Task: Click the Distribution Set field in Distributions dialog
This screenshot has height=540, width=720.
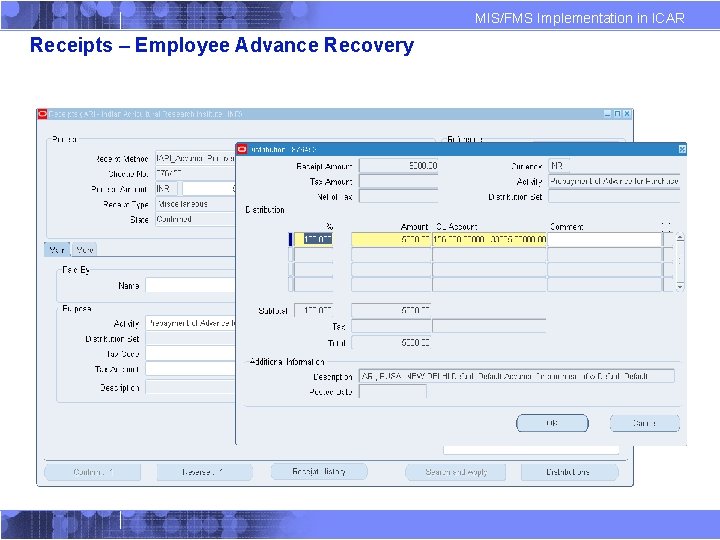Action: 614,197
